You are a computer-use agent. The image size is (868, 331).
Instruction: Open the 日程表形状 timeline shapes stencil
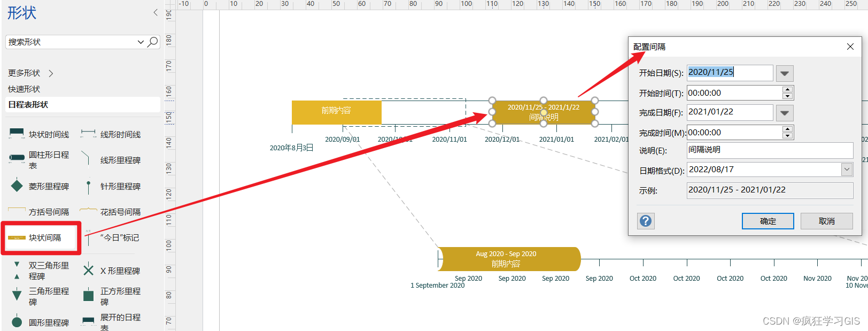click(83, 104)
